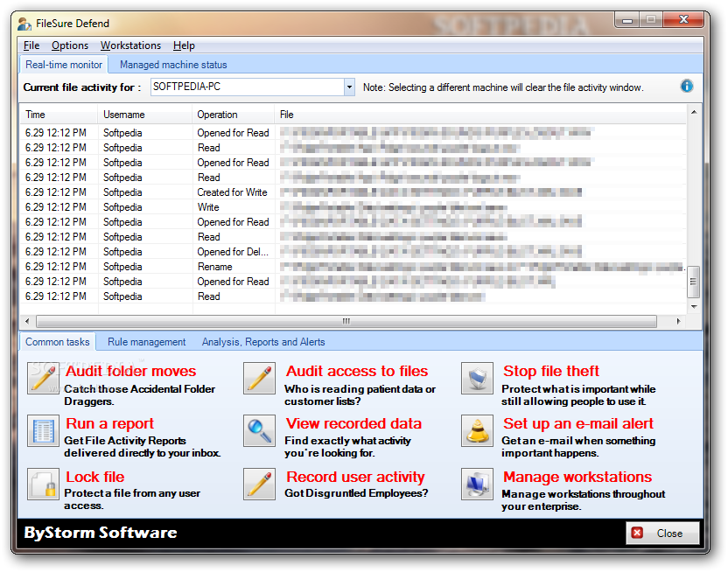The image size is (728, 572).
Task: Open the Help menu
Action: pyautogui.click(x=184, y=45)
